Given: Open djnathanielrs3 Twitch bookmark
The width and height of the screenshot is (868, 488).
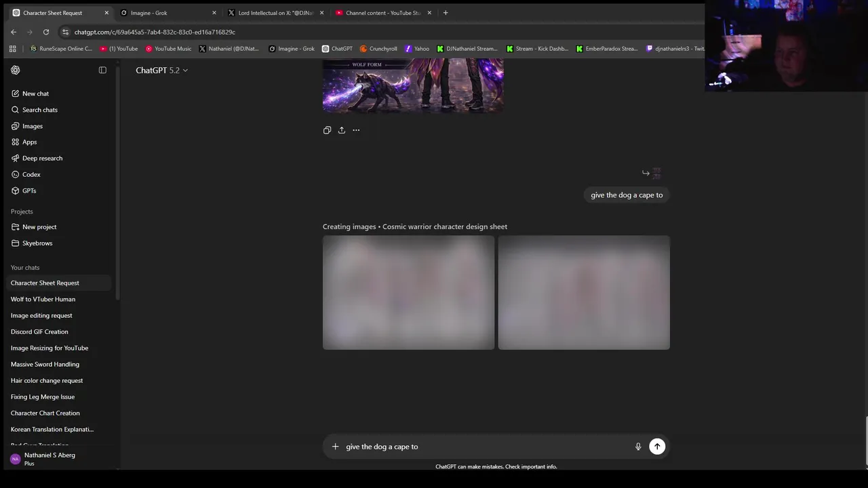Looking at the screenshot, I should [675, 49].
